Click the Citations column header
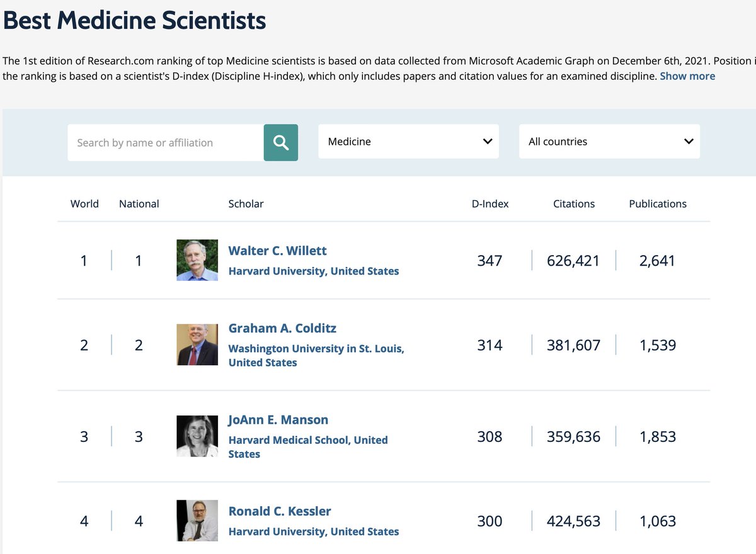This screenshot has width=756, height=554. tap(574, 204)
